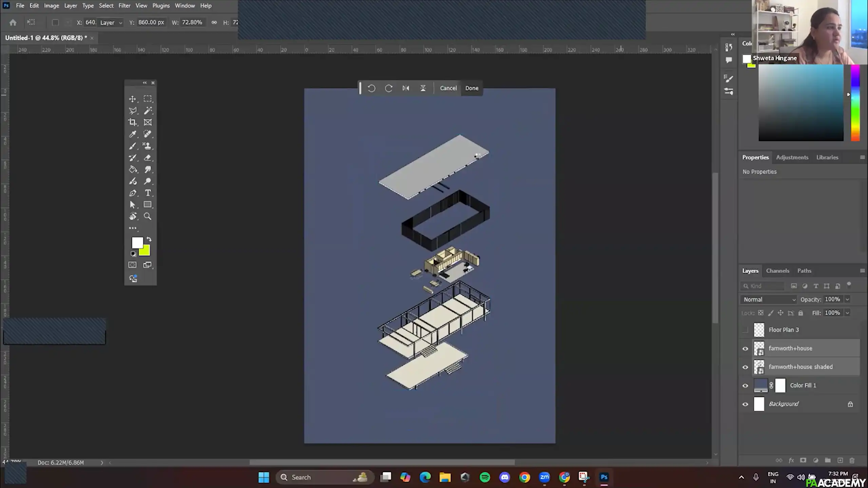Open the Properties panel options menu
The image size is (868, 488).
[862, 157]
